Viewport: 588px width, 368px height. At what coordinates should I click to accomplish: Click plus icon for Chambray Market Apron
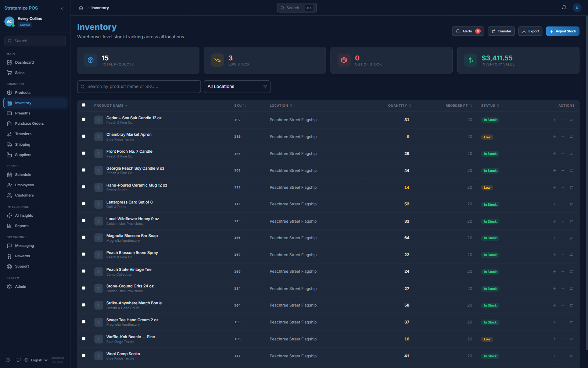555,137
